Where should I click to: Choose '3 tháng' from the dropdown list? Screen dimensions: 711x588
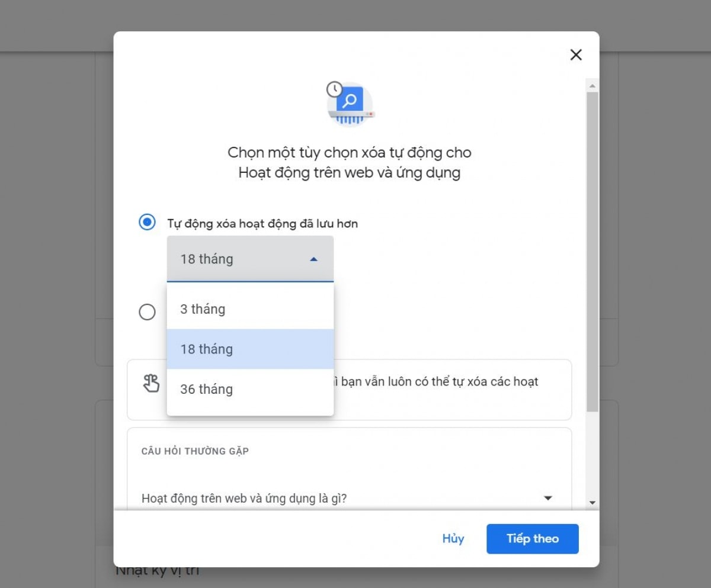coord(250,309)
